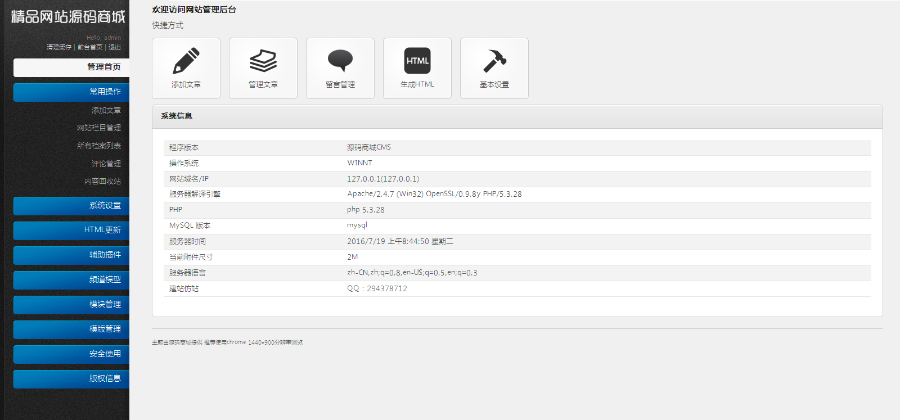Viewport: 900px width, 420px height.
Task: Open 内容回收站 in the sidebar
Action: click(x=103, y=181)
